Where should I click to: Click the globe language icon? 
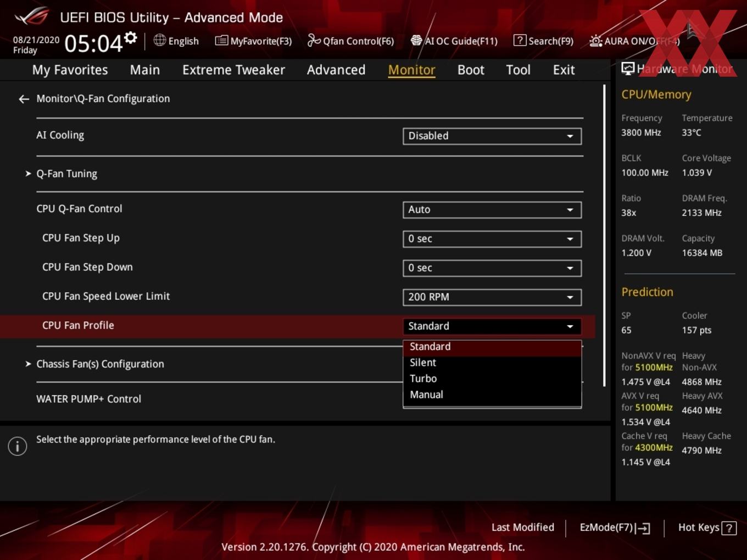click(x=159, y=40)
